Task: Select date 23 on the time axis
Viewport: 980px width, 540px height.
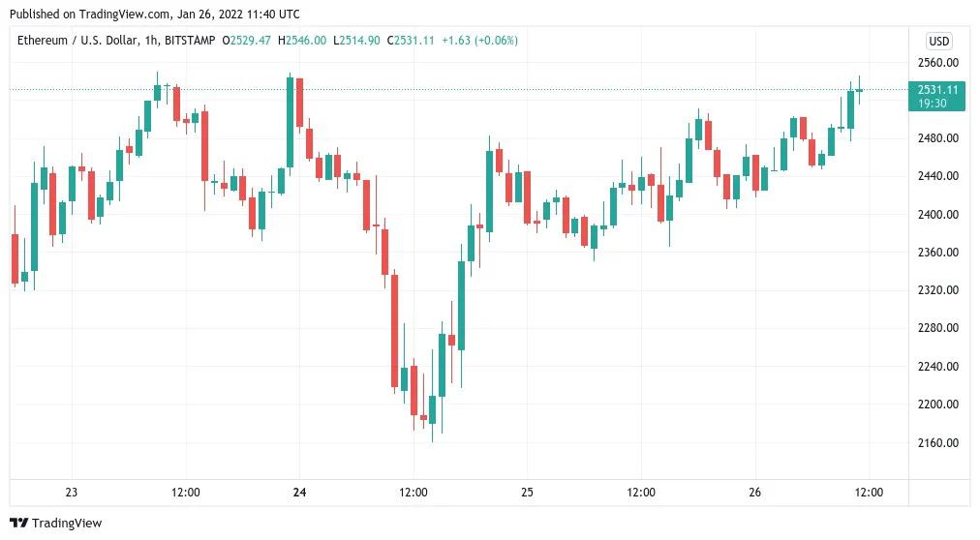Action: pyautogui.click(x=72, y=493)
